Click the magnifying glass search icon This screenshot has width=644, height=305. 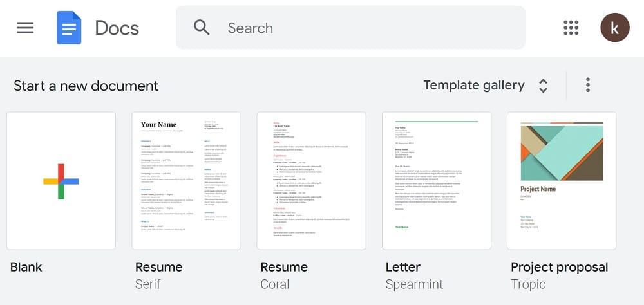pyautogui.click(x=202, y=28)
